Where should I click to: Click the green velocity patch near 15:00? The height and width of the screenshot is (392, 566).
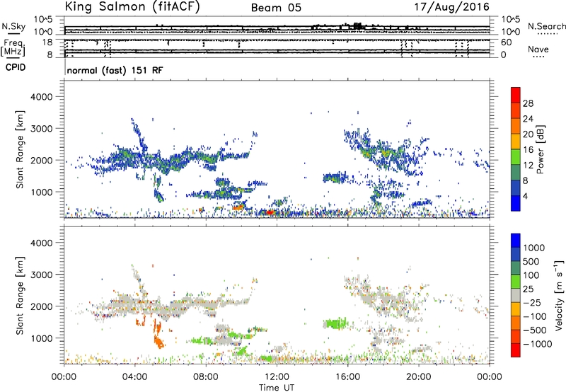(335, 323)
